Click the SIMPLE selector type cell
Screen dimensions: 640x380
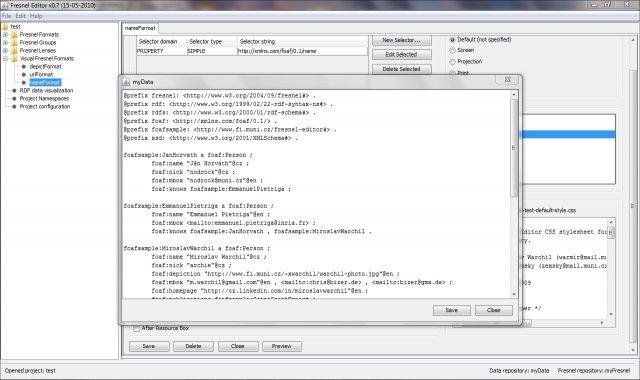pos(212,51)
